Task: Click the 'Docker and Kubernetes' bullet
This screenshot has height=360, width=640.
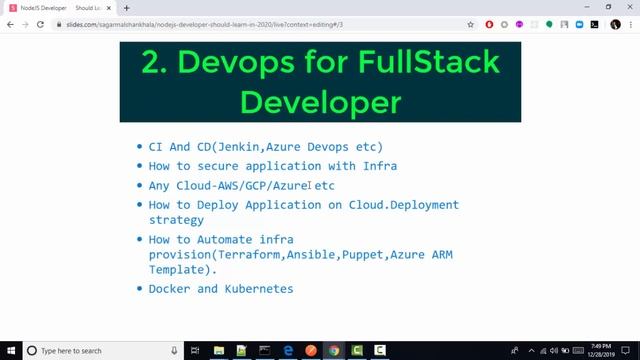Action: coord(221,289)
